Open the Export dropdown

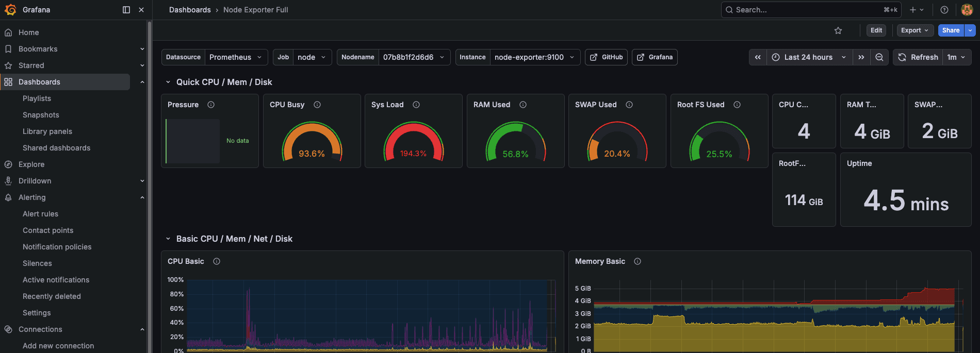coord(915,30)
